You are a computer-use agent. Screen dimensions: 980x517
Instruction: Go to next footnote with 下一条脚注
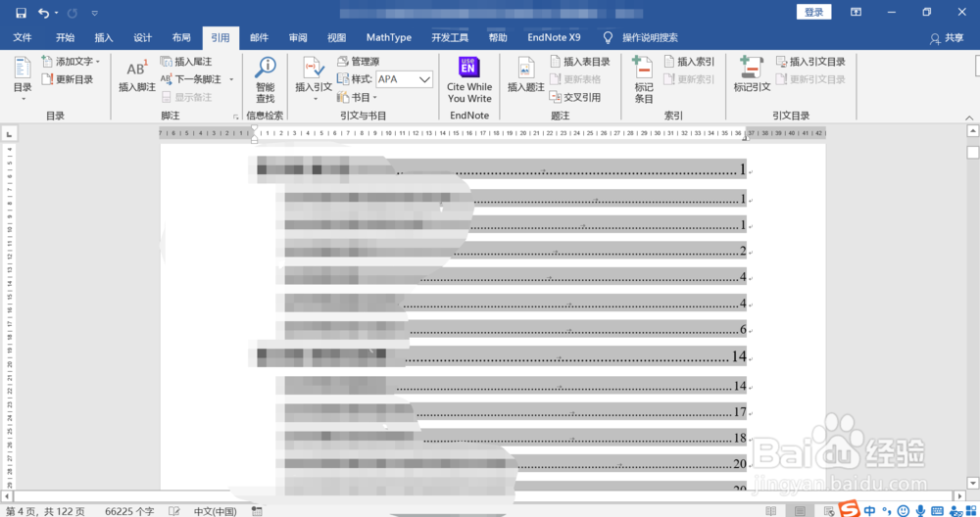pos(191,79)
